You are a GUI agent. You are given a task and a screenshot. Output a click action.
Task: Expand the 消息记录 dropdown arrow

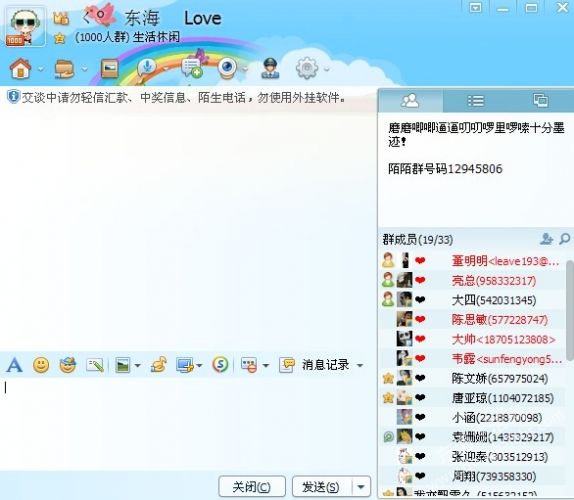pyautogui.click(x=359, y=365)
